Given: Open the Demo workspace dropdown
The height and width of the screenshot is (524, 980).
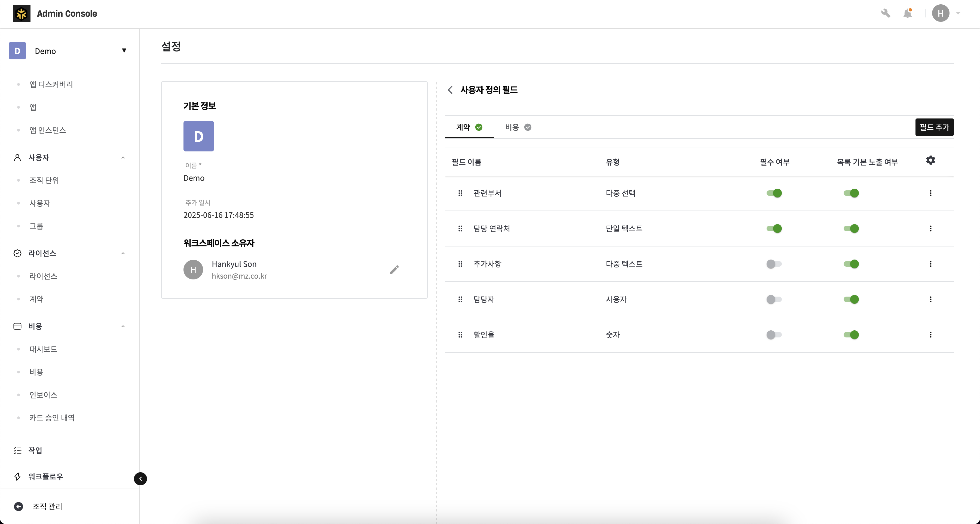Looking at the screenshot, I should (x=124, y=51).
